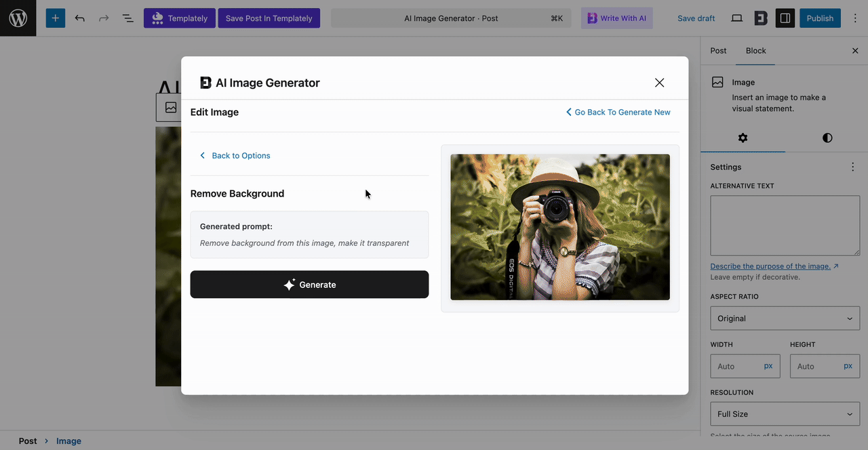Image resolution: width=868 pixels, height=450 pixels.
Task: Click the Image block icon in sidebar
Action: tap(717, 82)
